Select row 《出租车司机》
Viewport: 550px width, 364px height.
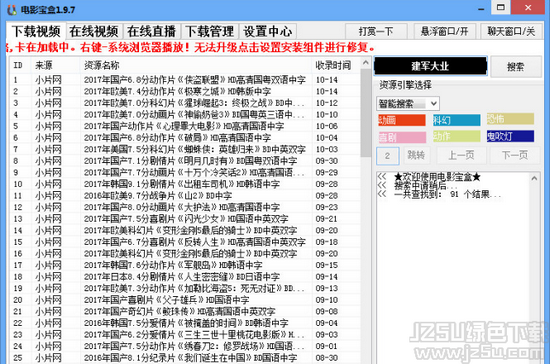(x=185, y=184)
